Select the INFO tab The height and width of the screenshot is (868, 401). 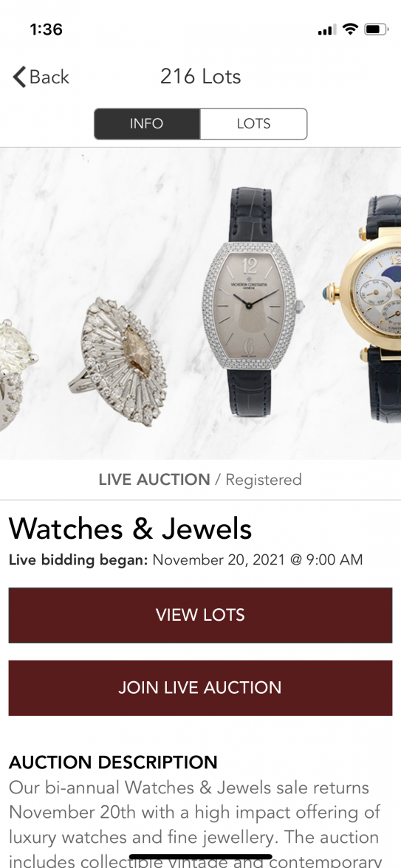pos(147,123)
